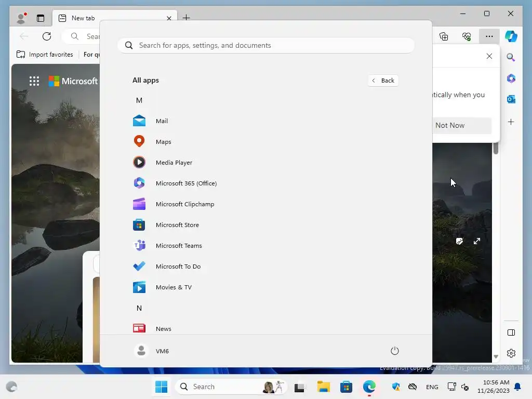The image size is (532, 399).
Task: Open Edge Settings and more menu
Action: [x=489, y=36]
